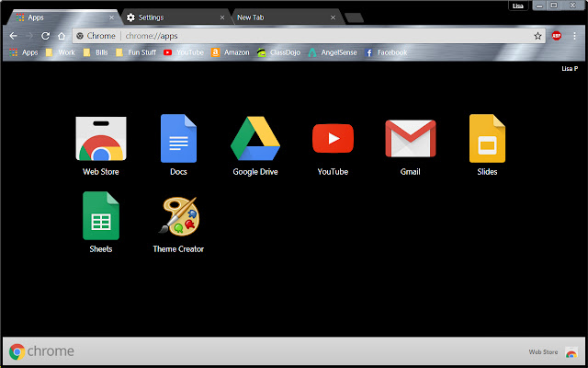Switch to the New Tab tab
588x368 pixels.
coord(287,17)
